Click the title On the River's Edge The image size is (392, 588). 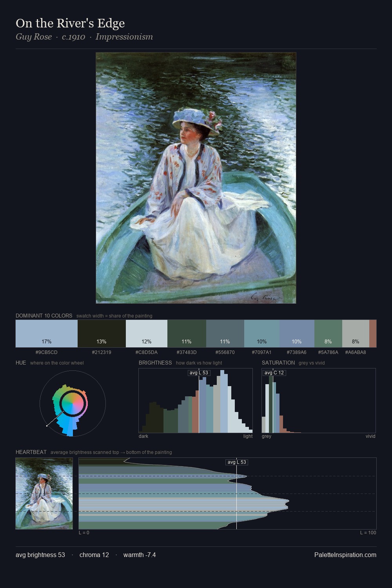click(70, 23)
